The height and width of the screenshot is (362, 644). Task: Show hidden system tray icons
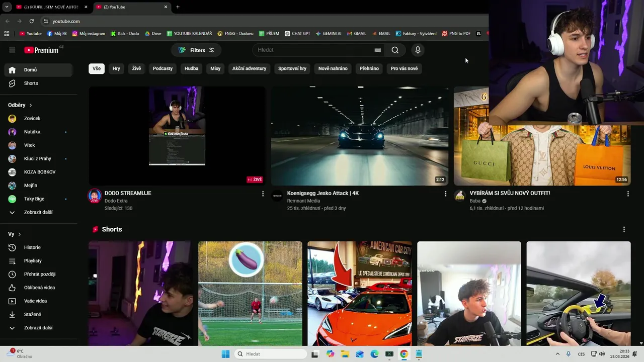[557, 354]
